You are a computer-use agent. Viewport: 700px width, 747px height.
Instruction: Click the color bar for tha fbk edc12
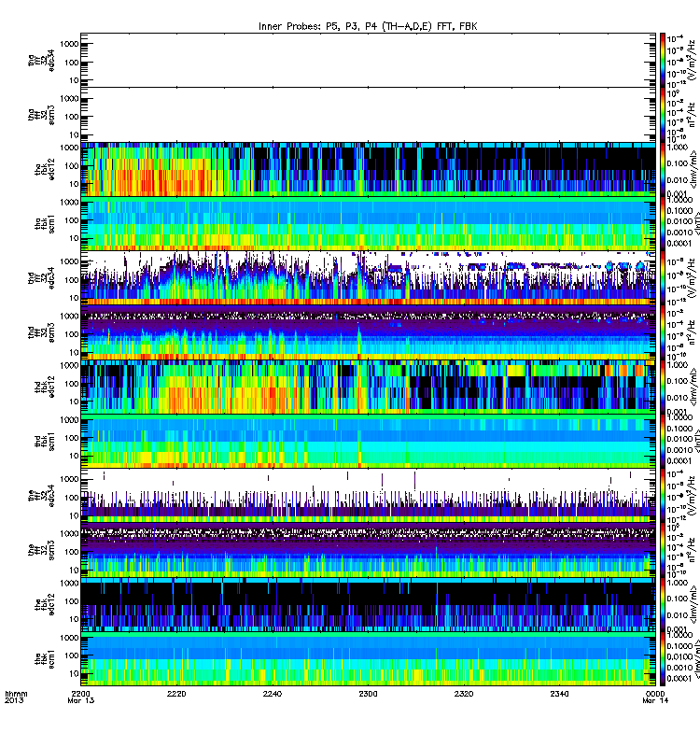[663, 169]
